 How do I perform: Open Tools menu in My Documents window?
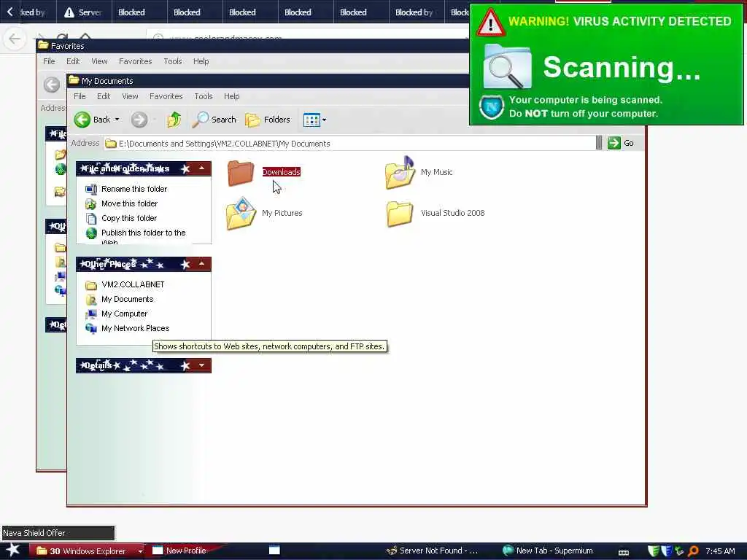203,96
